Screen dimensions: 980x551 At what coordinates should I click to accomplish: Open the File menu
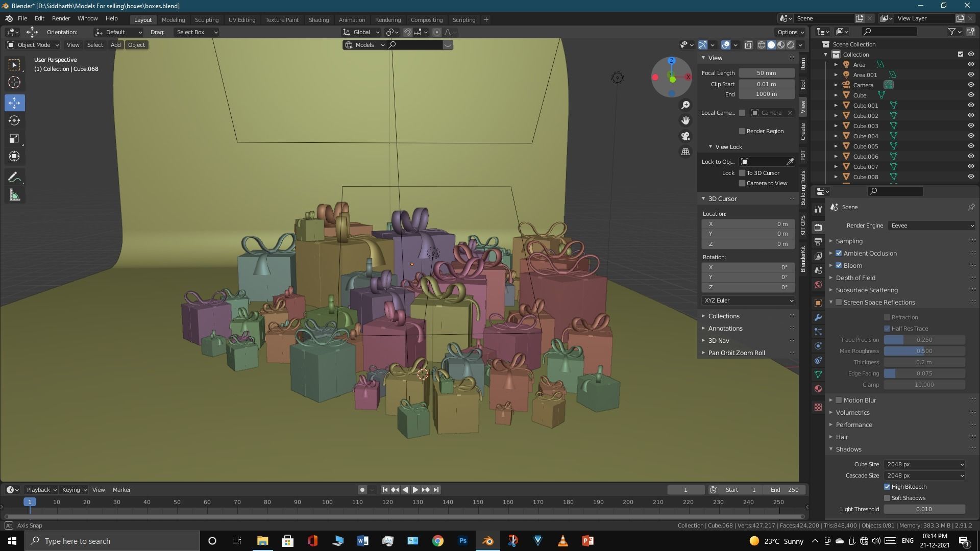(x=22, y=18)
